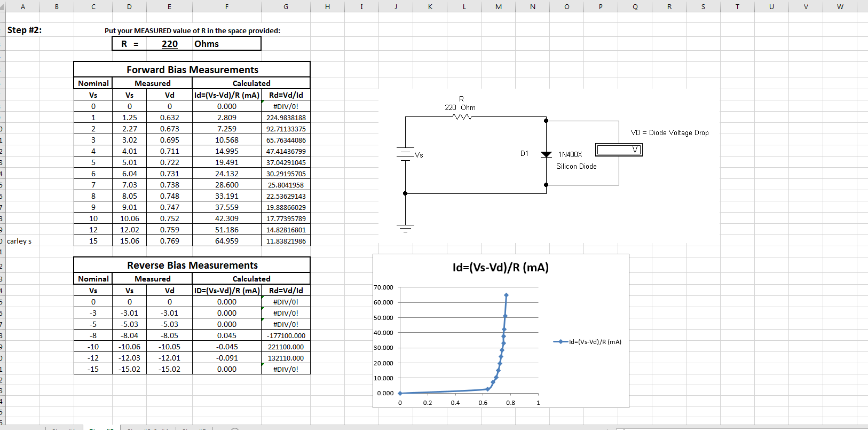Select the Vs cell reading 6.04
This screenshot has height=430, width=868.
pos(130,174)
